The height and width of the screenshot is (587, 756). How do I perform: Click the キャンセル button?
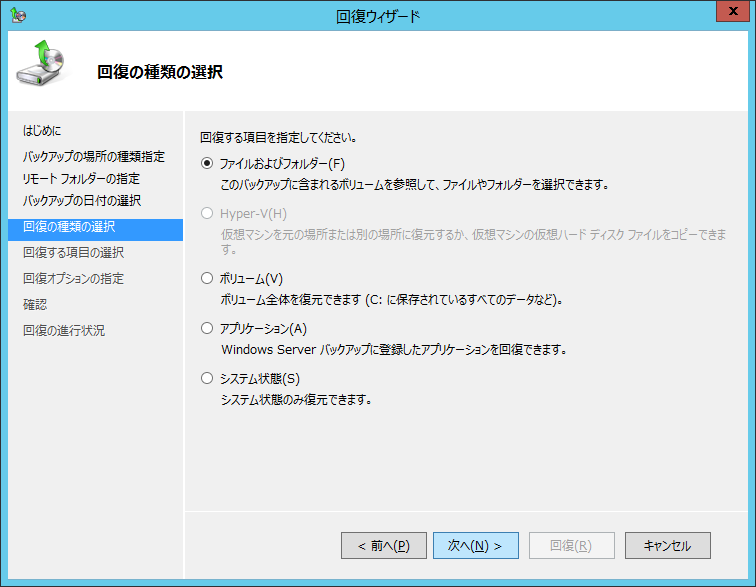tap(667, 545)
